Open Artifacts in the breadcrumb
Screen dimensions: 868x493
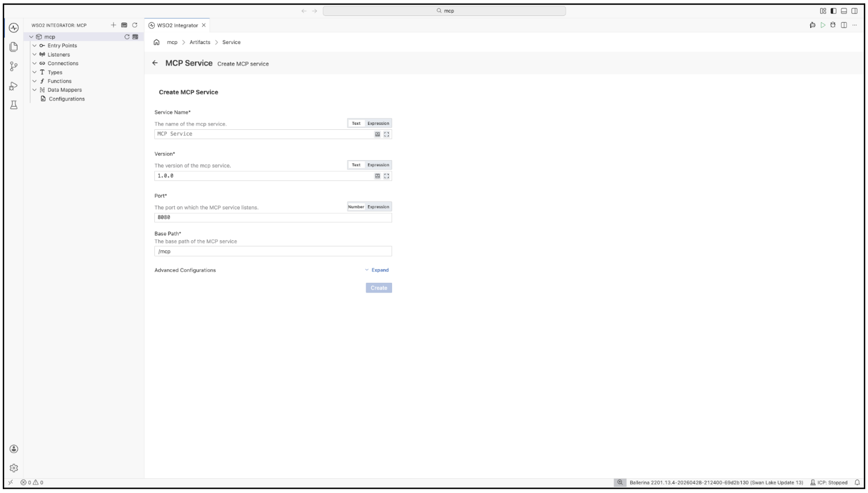[200, 42]
